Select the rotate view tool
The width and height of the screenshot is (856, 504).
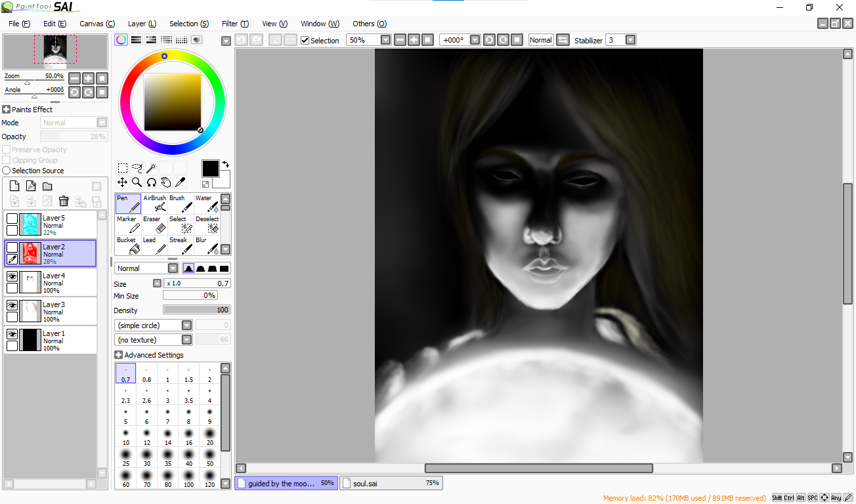pos(152,182)
